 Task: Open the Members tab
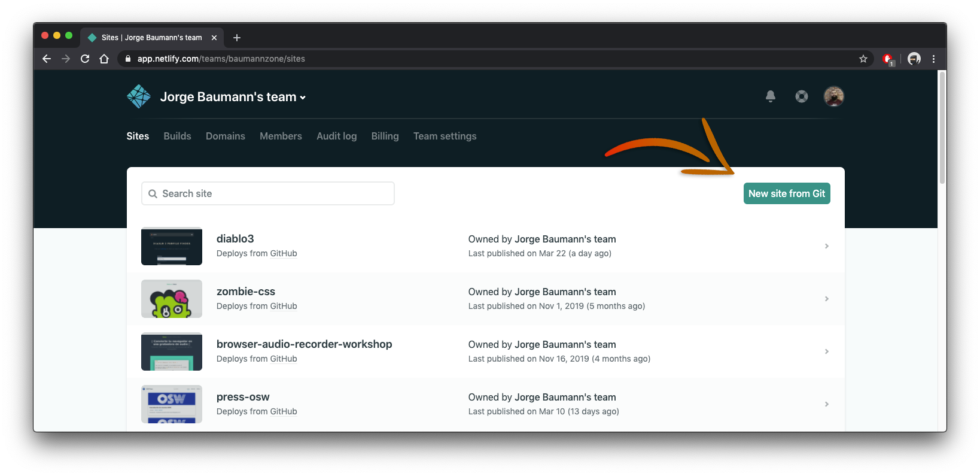click(281, 136)
